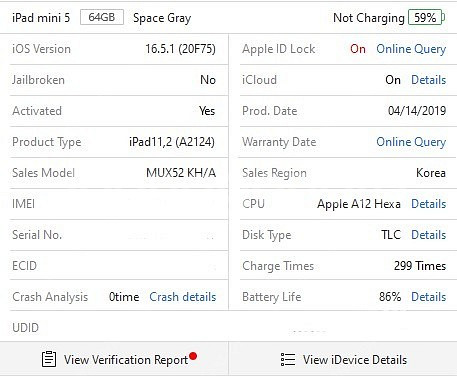Click sales model MUX52 KH/A
457x376 pixels.
click(x=181, y=173)
